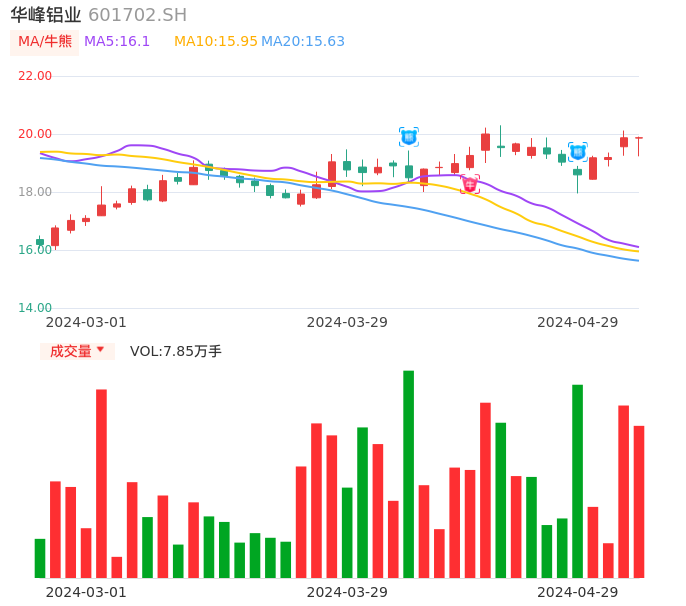
Task: Click the MA20:15.63 legend label
Action: click(x=303, y=41)
